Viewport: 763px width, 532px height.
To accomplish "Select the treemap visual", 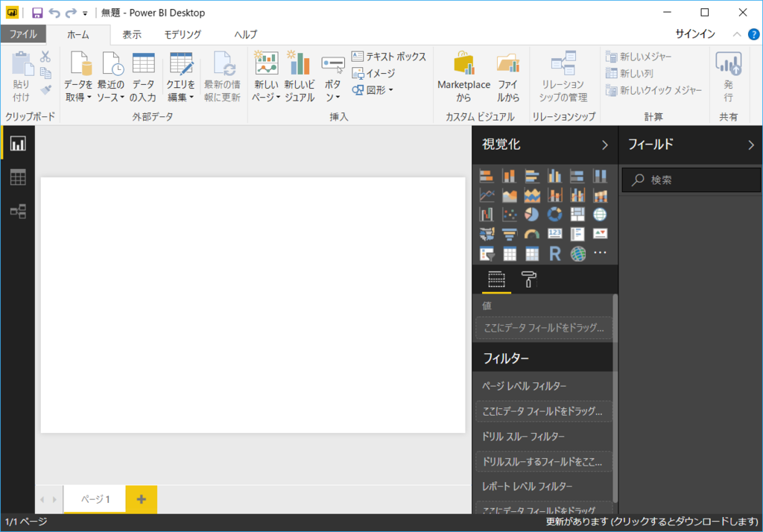I will (x=577, y=214).
